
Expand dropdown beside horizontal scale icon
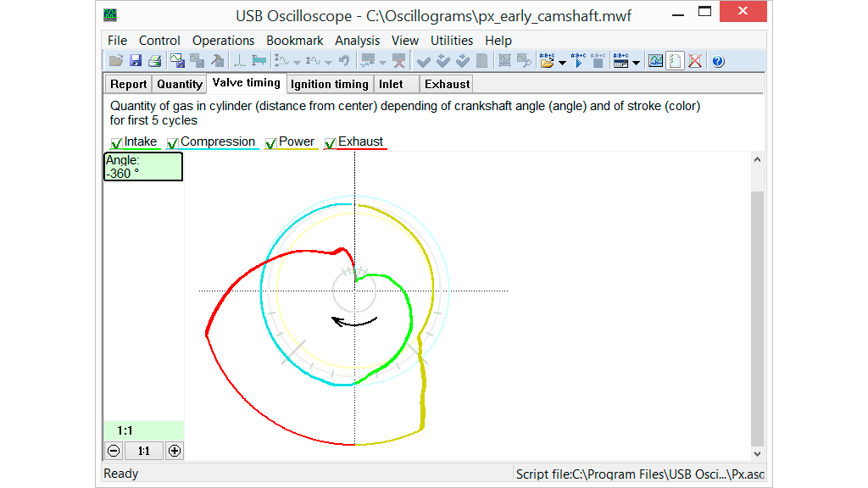pos(328,63)
